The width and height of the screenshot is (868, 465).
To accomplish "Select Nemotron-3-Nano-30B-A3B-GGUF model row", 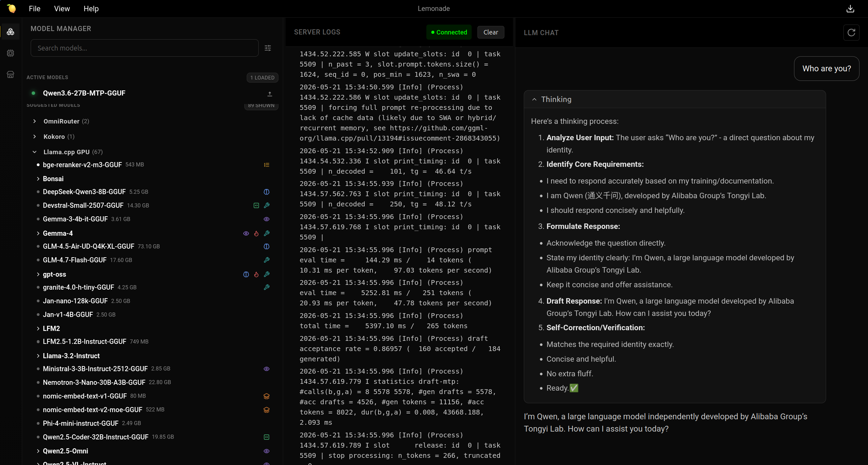I will click(x=152, y=382).
